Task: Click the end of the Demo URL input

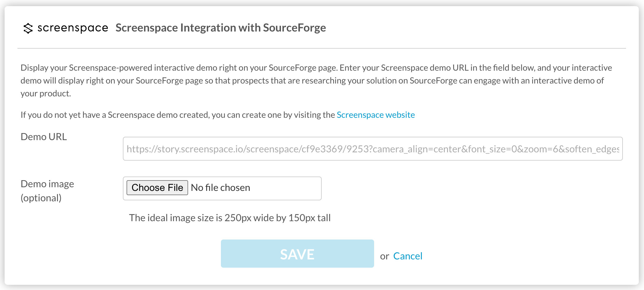Action: 613,149
